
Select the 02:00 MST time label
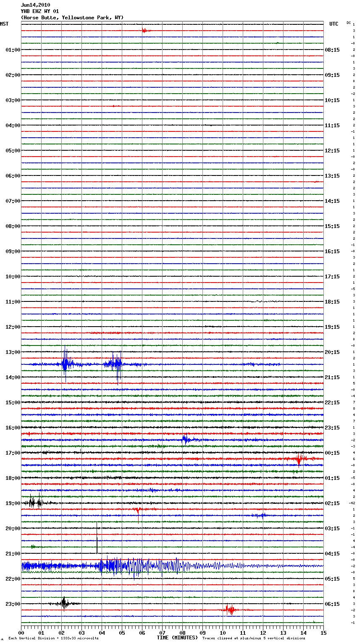pyautogui.click(x=13, y=75)
